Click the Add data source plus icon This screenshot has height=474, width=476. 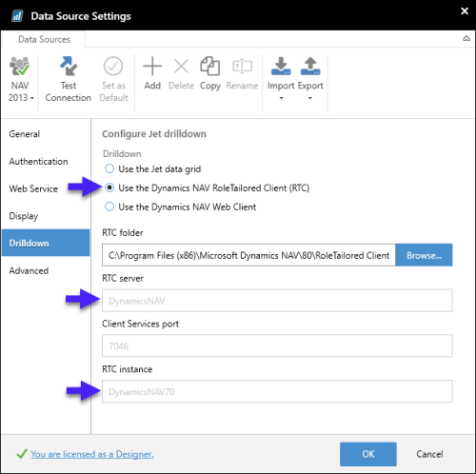pos(152,67)
